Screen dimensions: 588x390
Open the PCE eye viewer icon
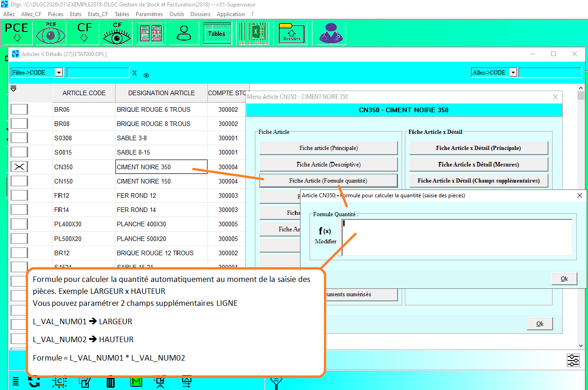51,33
